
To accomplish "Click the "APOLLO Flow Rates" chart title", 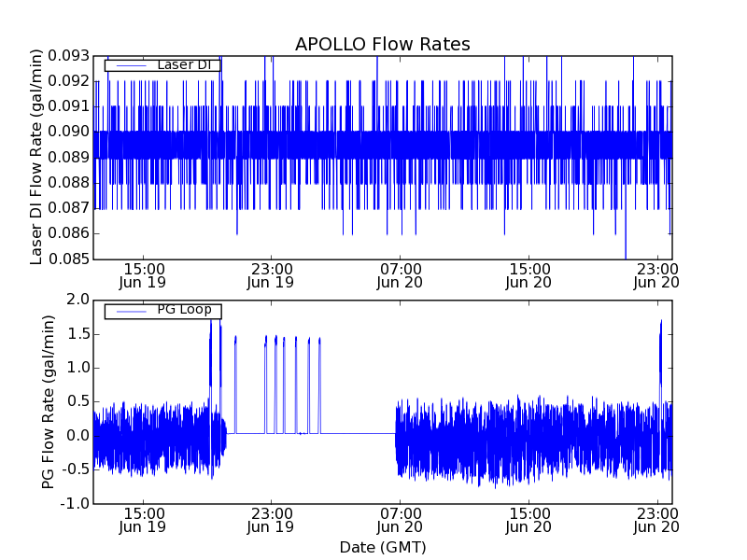I will [x=382, y=45].
